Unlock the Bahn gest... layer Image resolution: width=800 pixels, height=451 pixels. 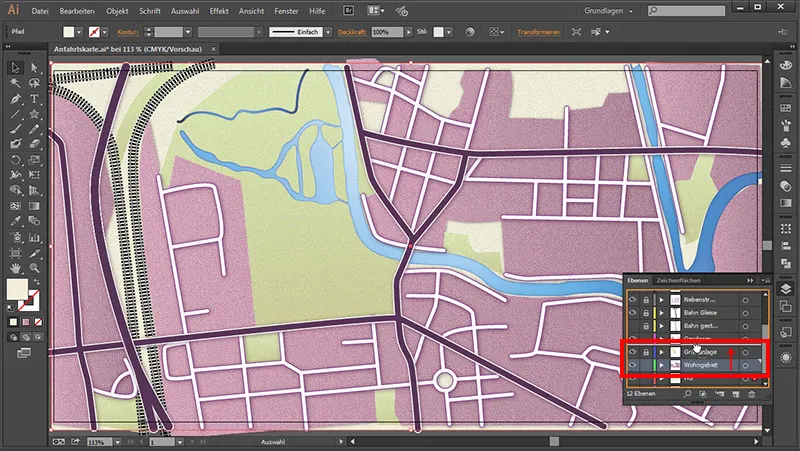click(x=646, y=325)
